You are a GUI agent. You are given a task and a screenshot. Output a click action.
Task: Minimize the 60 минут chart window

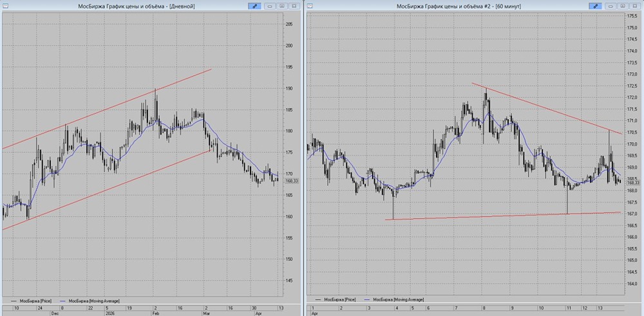[611, 6]
